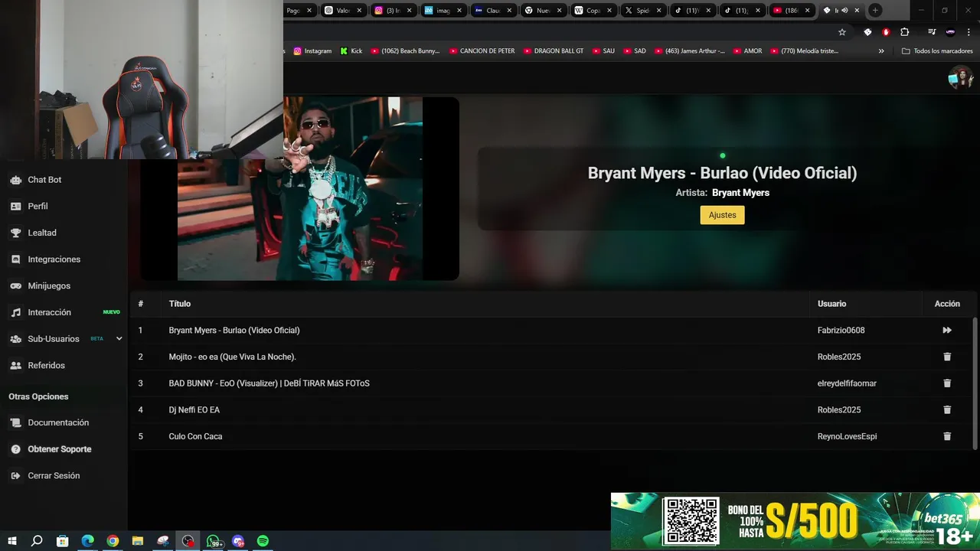Mute the active tab audio icon
The image size is (980, 551).
(x=845, y=11)
